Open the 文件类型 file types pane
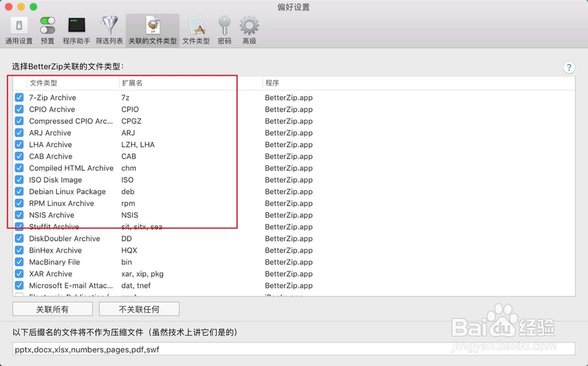The image size is (588, 366). (x=196, y=31)
